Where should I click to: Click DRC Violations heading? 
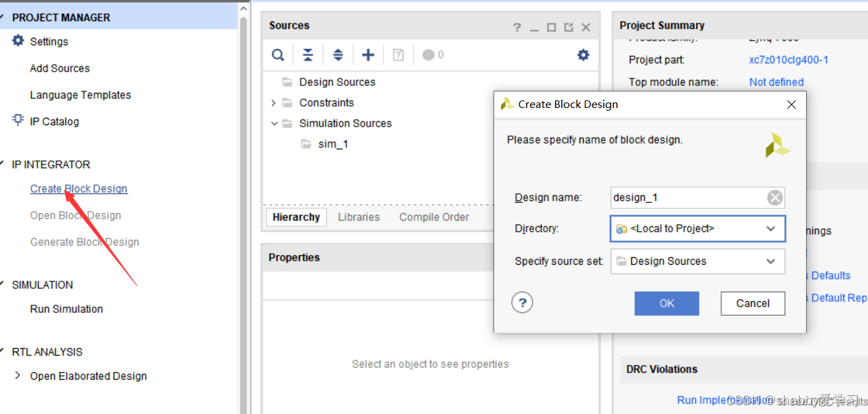point(661,369)
